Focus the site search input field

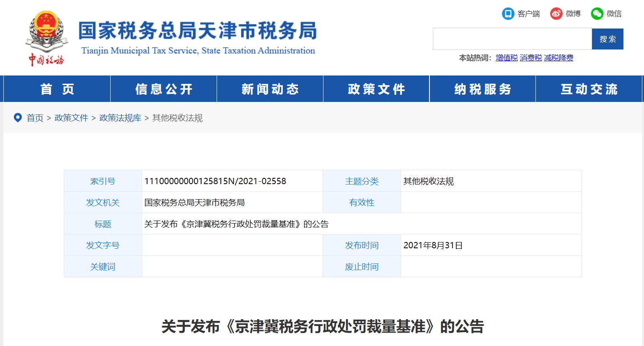point(512,39)
